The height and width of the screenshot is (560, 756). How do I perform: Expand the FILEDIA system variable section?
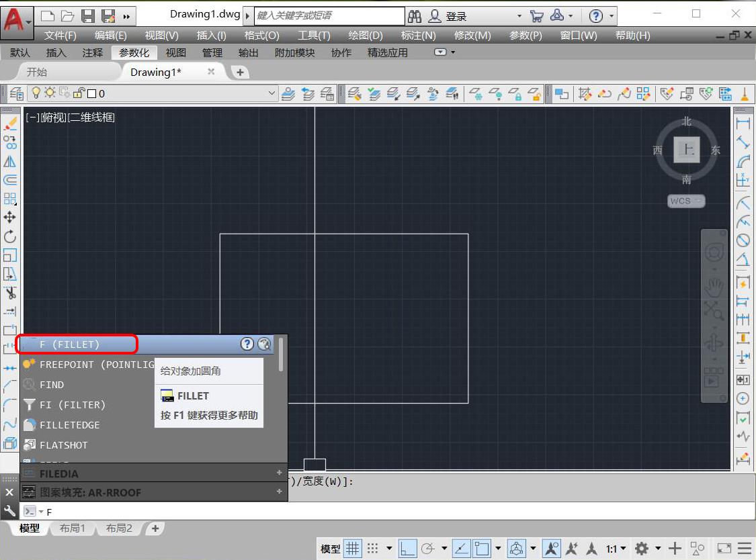pos(279,473)
